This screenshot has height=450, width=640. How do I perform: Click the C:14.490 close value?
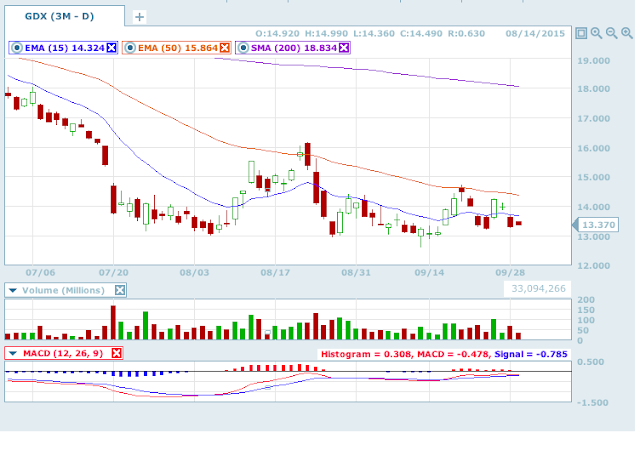421,33
